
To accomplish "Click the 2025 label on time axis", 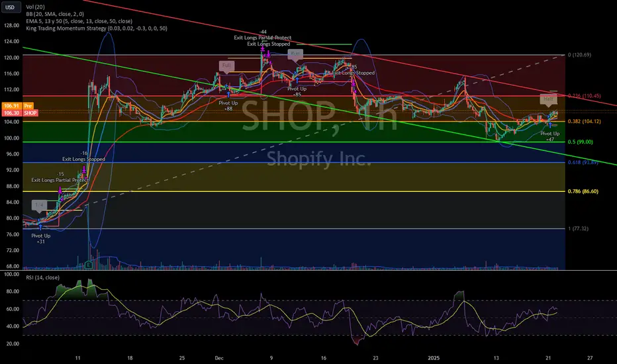I will [434, 358].
